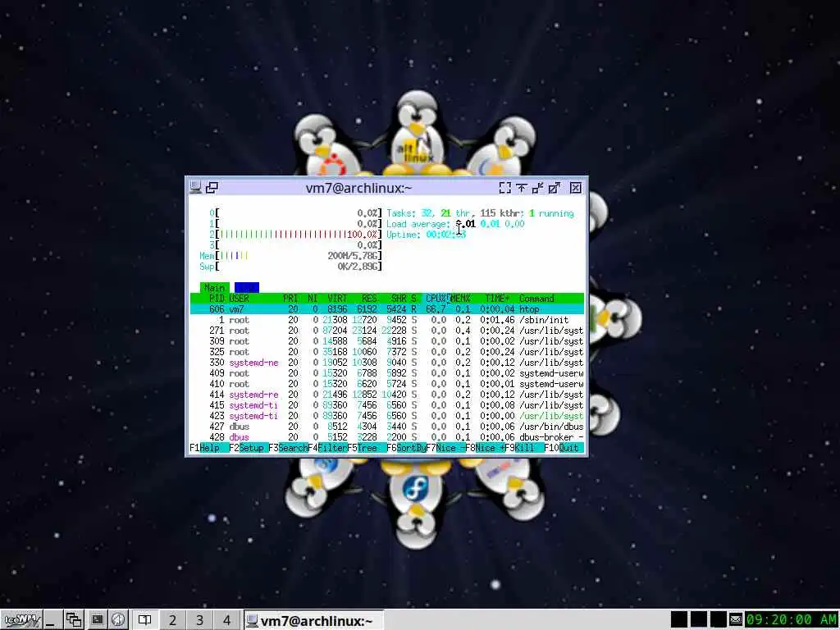Open F6 SortBy menu in htop
840x630 pixels.
tap(406, 448)
